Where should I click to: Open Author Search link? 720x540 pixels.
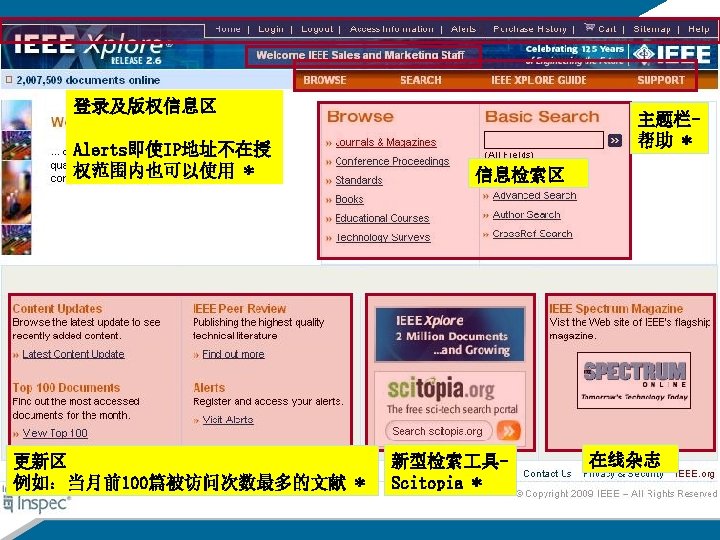pos(526,214)
